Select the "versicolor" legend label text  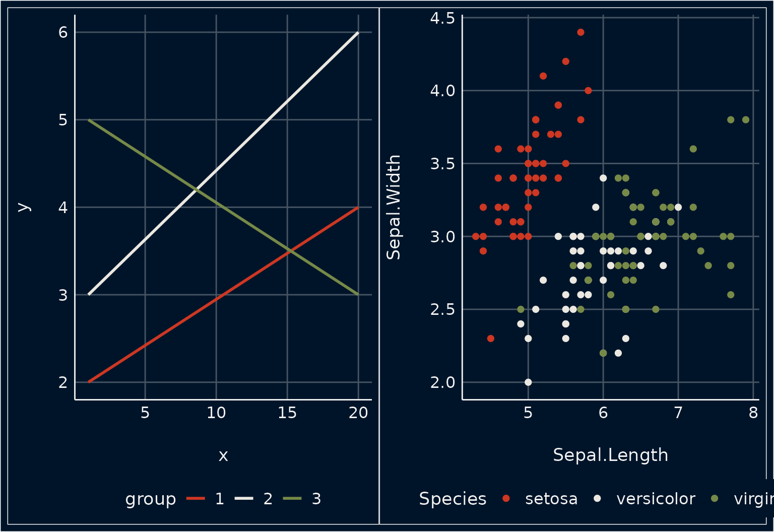[656, 499]
